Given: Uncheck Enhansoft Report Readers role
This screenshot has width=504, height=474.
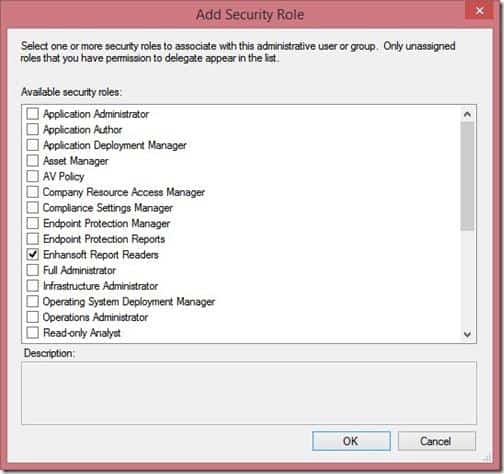Looking at the screenshot, I should (x=33, y=254).
